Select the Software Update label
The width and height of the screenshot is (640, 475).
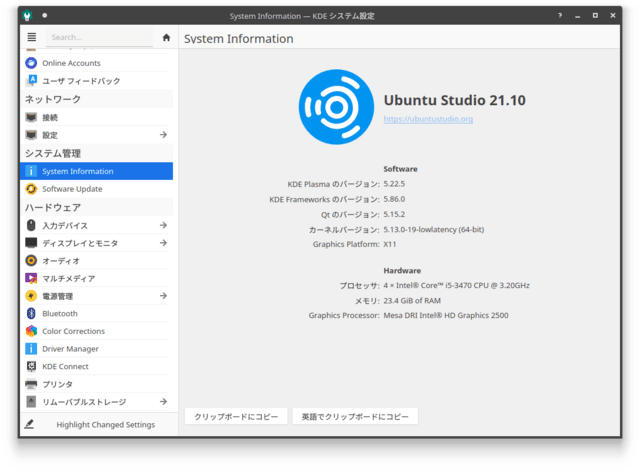72,189
